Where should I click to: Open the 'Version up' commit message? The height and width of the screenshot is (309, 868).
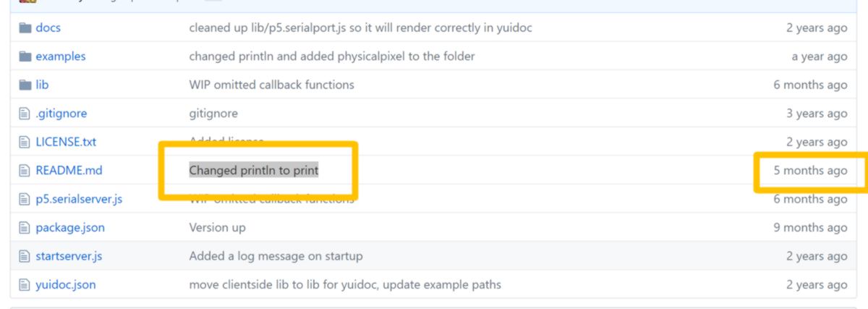217,228
